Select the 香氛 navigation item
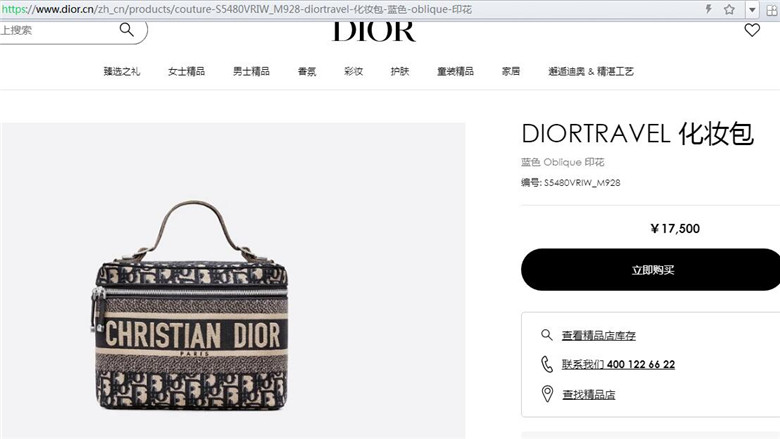780x439 pixels. (x=307, y=72)
